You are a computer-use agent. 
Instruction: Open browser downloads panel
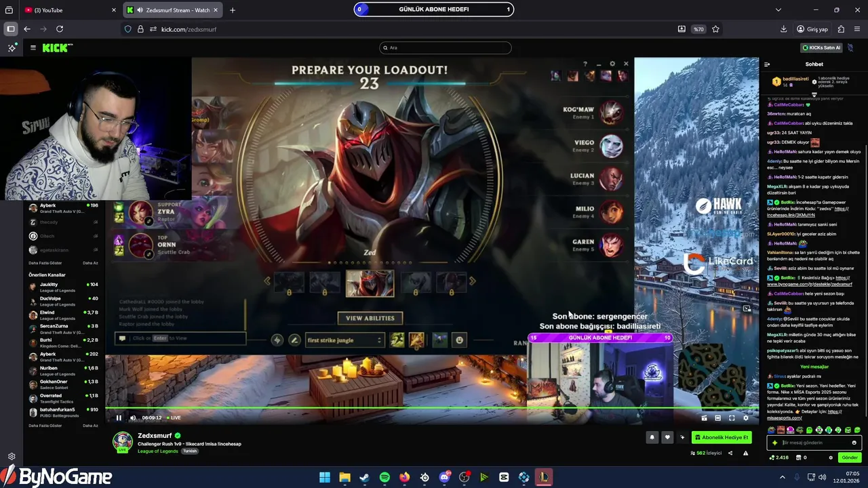coord(784,29)
